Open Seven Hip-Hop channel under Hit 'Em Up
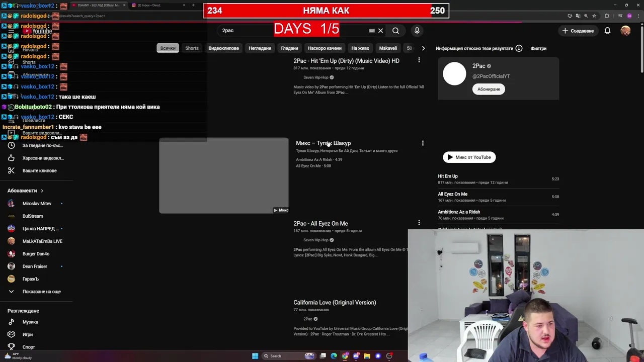 pos(315,77)
